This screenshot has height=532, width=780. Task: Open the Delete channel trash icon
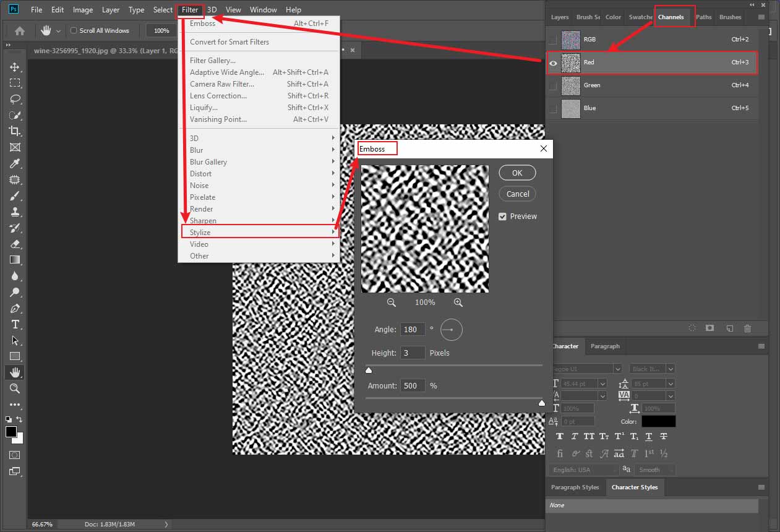click(747, 328)
